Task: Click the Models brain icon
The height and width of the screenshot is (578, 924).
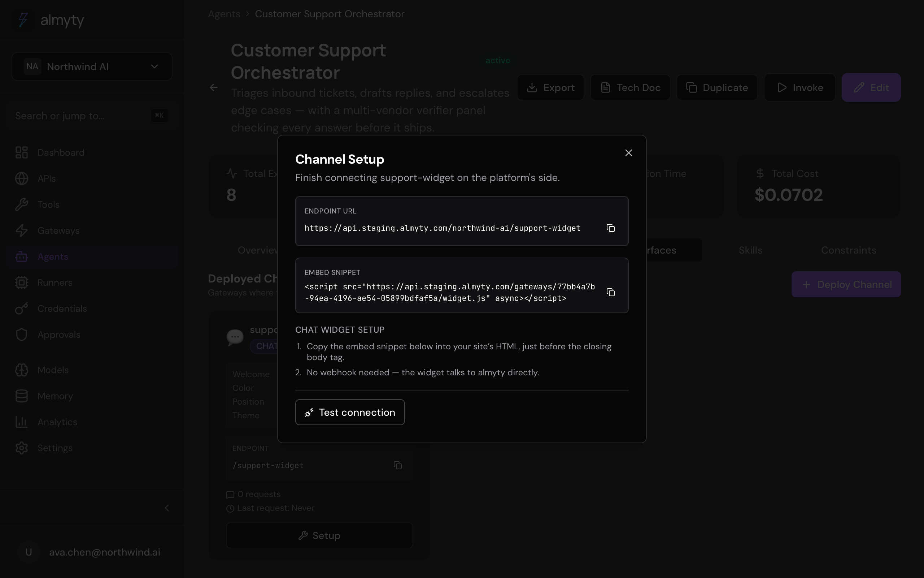Action: pyautogui.click(x=21, y=370)
